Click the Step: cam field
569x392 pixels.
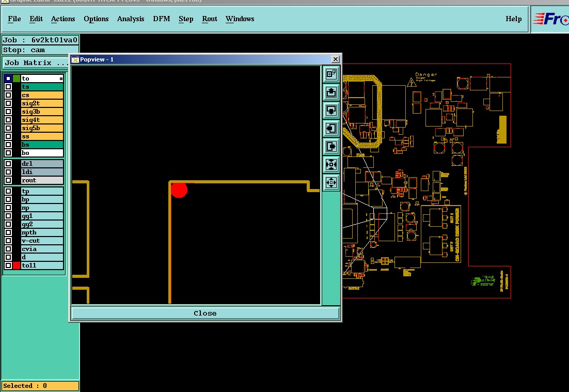(40, 50)
